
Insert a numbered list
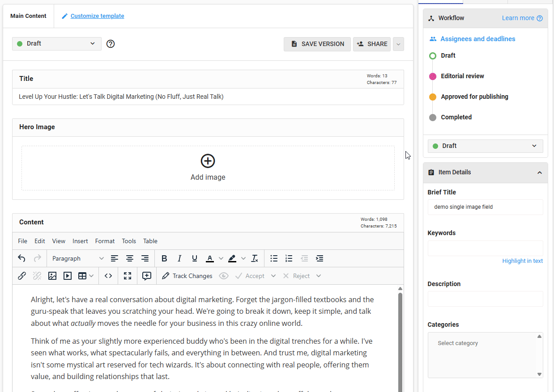pos(289,258)
